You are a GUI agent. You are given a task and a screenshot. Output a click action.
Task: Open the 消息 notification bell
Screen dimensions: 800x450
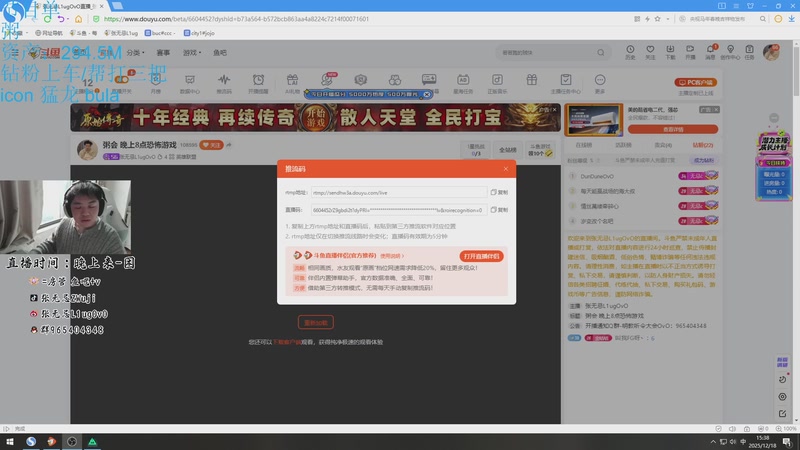pyautogui.click(x=710, y=52)
